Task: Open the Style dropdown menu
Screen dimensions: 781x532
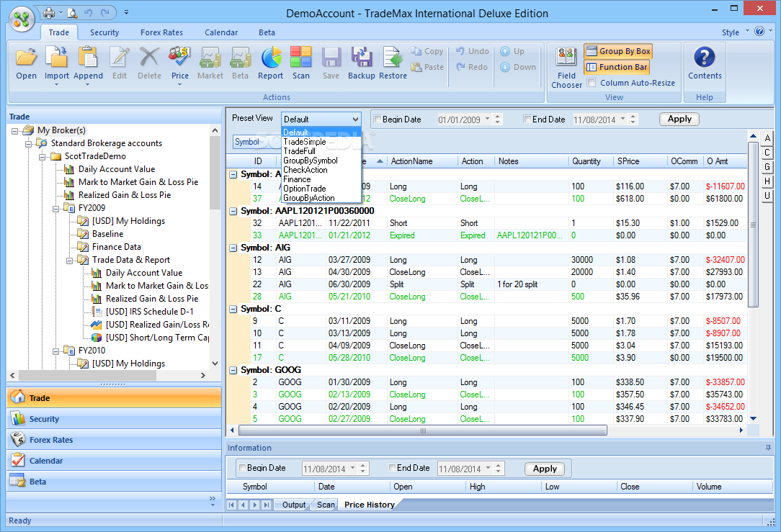Action: coord(735,32)
